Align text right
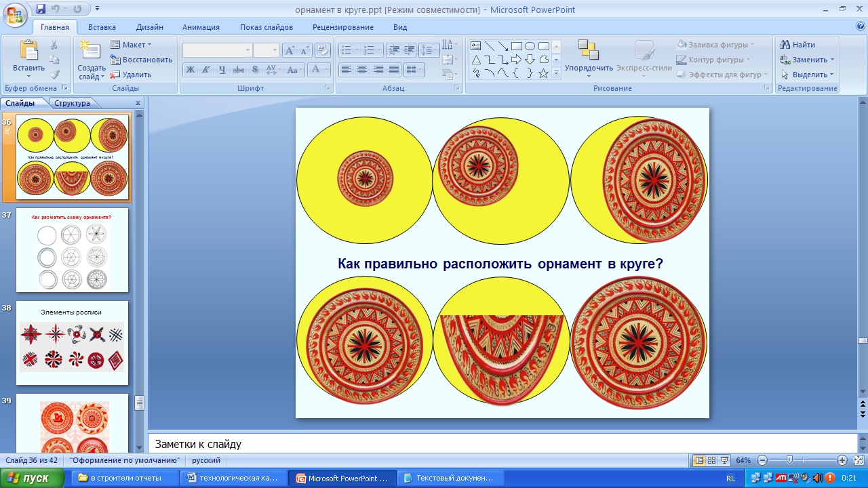Image resolution: width=868 pixels, height=488 pixels. (378, 69)
